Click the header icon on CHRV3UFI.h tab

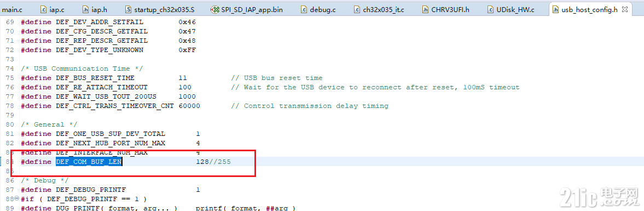click(426, 9)
